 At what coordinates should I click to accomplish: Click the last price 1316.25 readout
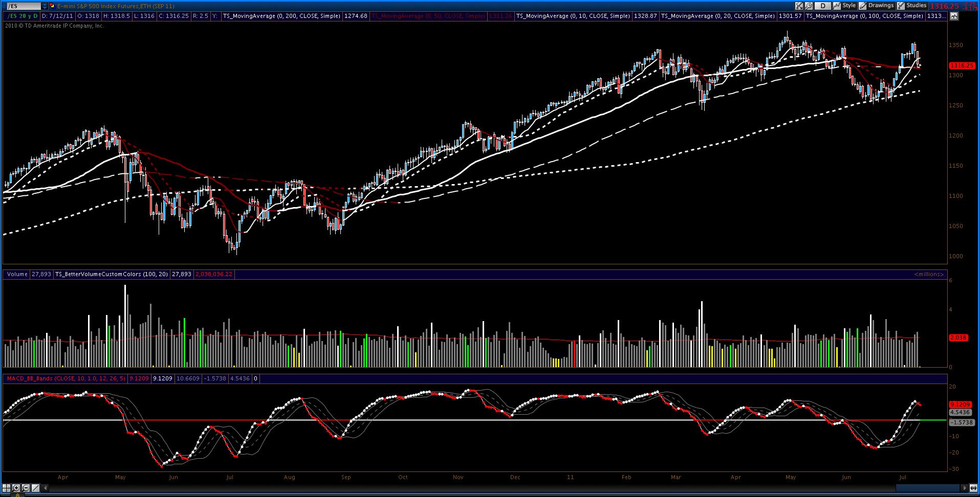point(944,6)
